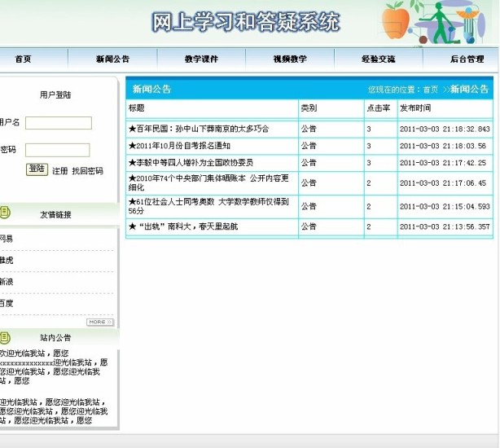The image size is (500, 448).
Task: Open 后台管理 in the navigation bar
Action: coord(467,59)
